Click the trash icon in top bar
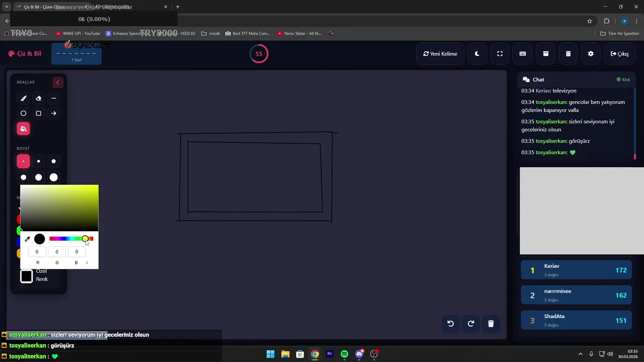 (x=568, y=54)
